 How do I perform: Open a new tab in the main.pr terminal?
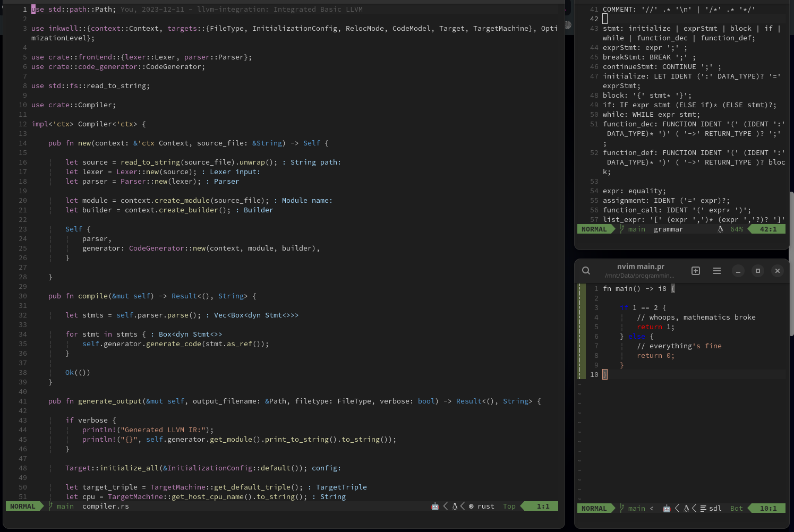coord(696,271)
